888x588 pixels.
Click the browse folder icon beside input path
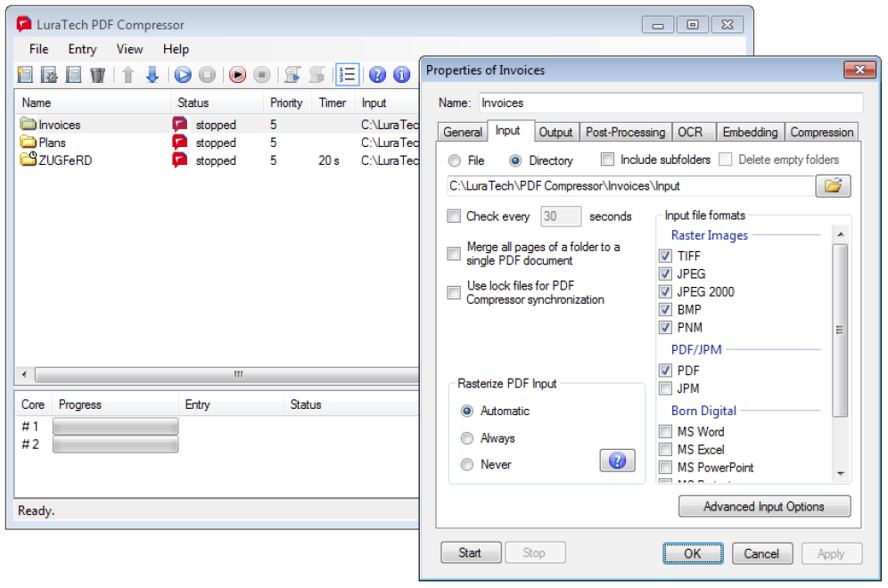[x=833, y=185]
